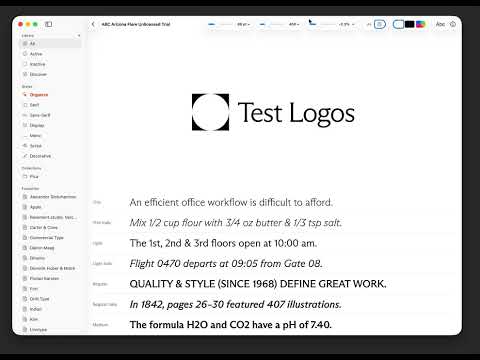Click the Serif category icon
This screenshot has width=480, height=360.
coord(25,105)
